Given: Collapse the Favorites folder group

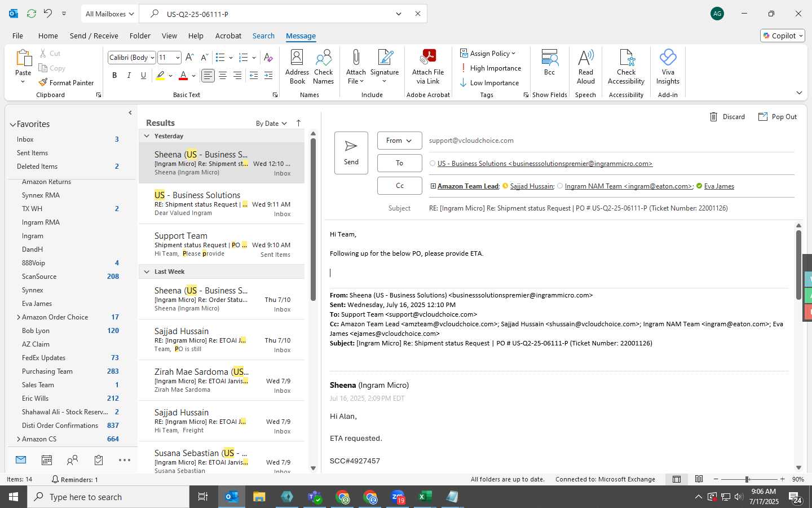Looking at the screenshot, I should (12, 125).
